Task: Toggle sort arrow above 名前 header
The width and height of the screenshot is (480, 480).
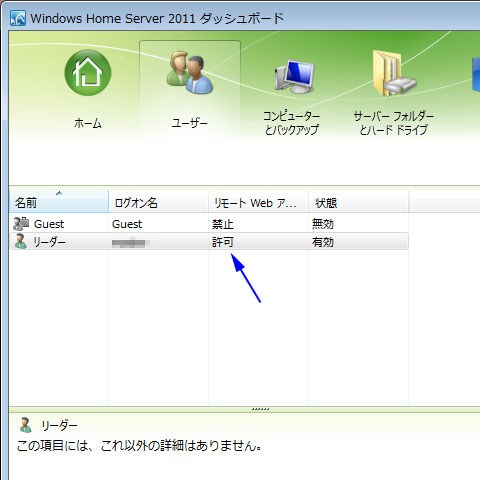Action: 59,193
